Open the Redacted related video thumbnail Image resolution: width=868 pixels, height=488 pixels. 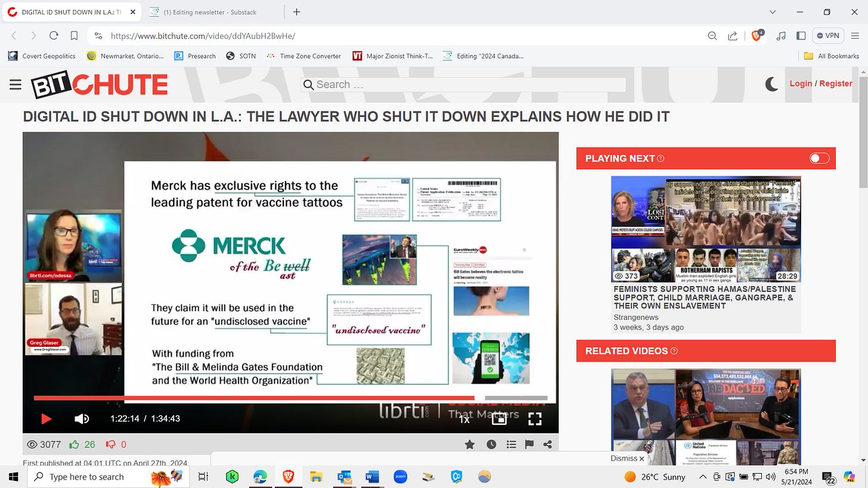[x=706, y=416]
